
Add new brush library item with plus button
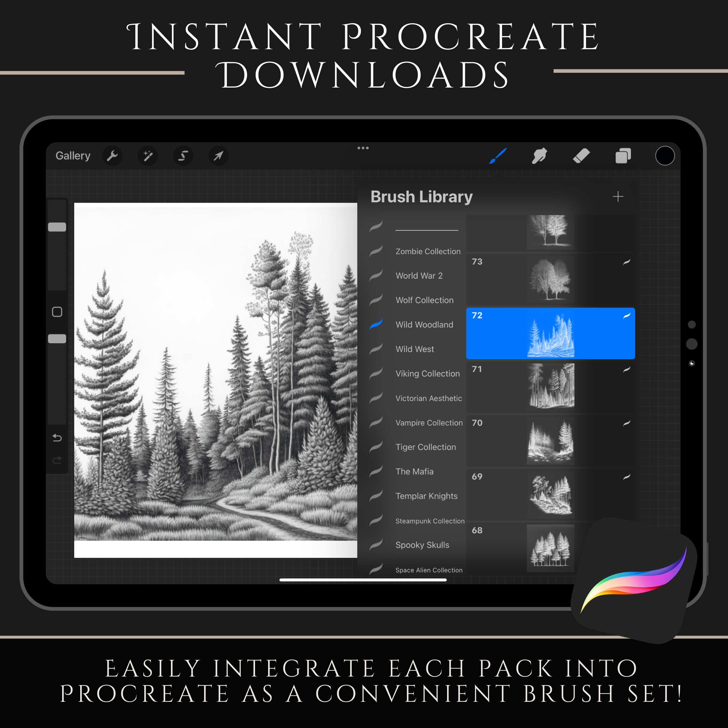(617, 197)
